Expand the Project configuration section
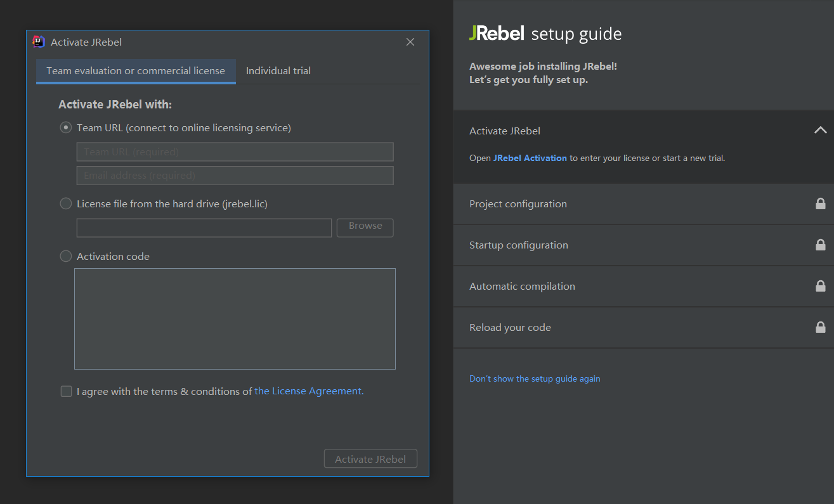The width and height of the screenshot is (834, 504). point(518,204)
